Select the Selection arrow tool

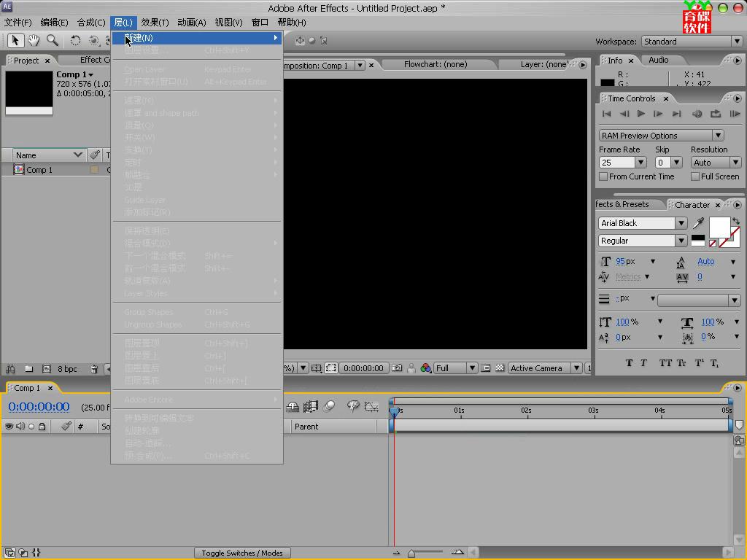pos(15,41)
